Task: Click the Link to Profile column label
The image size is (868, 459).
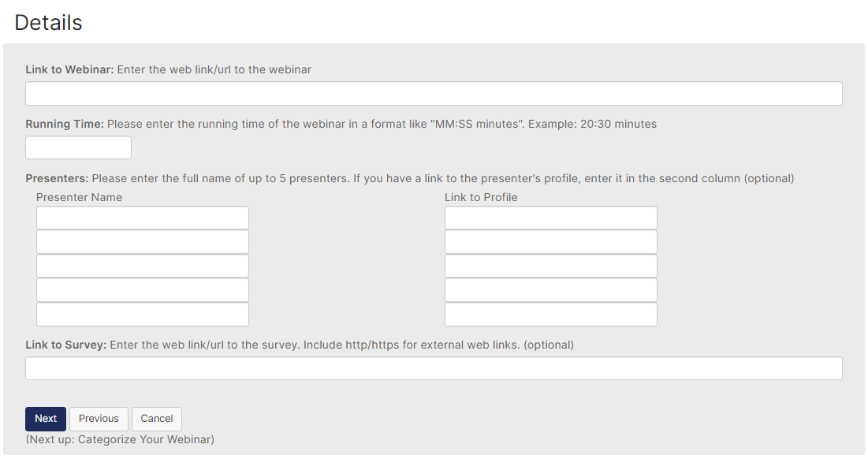Action: pos(481,197)
